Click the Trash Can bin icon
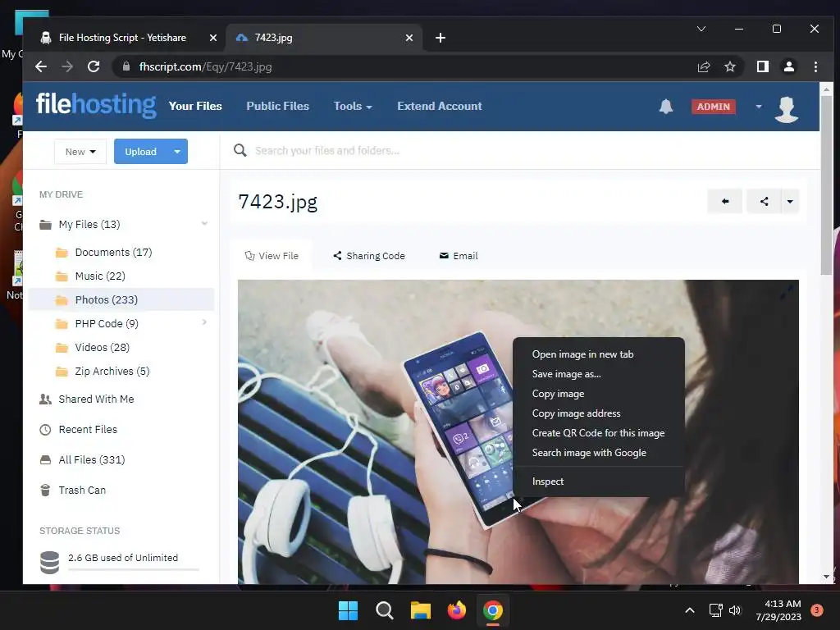This screenshot has width=840, height=630. point(46,491)
